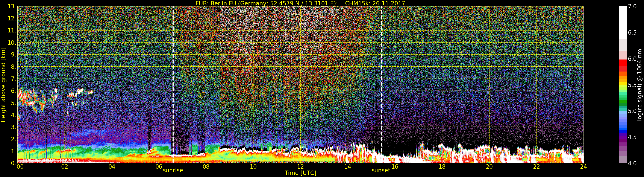
Task: Click the "16" time axis tick label
Action: tap(395, 166)
